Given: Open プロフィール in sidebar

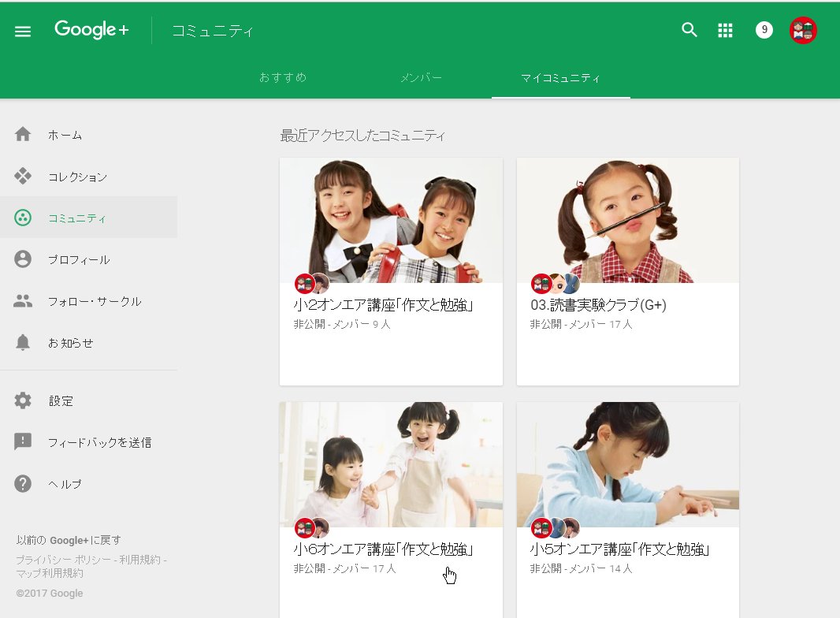Looking at the screenshot, I should (x=79, y=260).
